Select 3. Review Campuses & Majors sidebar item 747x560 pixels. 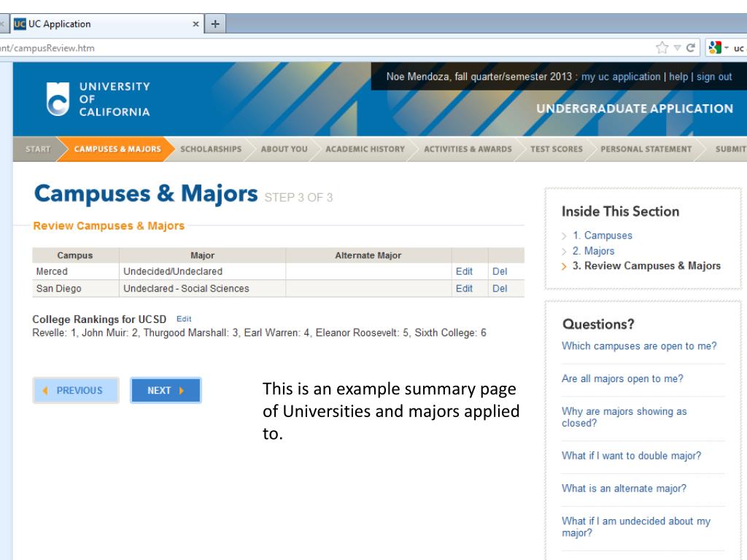click(x=646, y=265)
